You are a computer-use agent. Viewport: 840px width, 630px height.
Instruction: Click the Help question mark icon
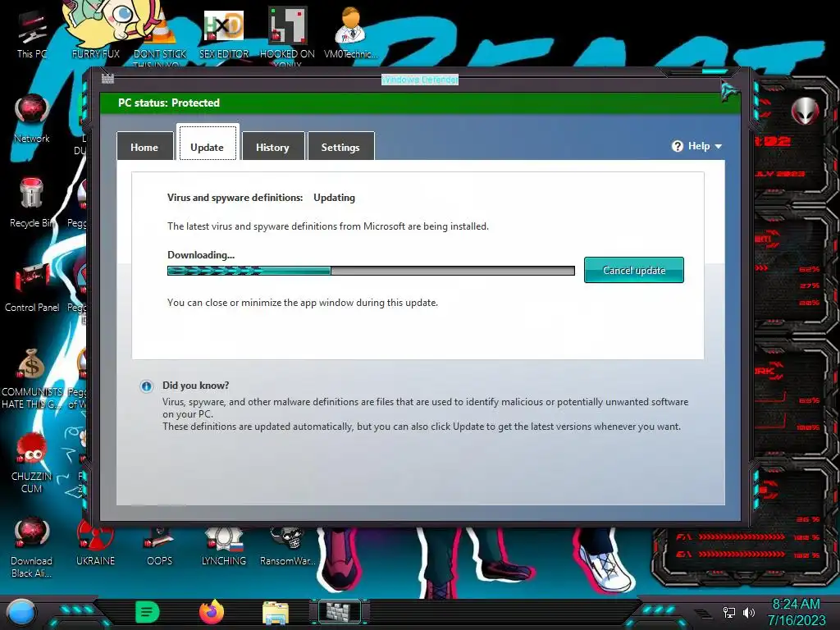677,146
